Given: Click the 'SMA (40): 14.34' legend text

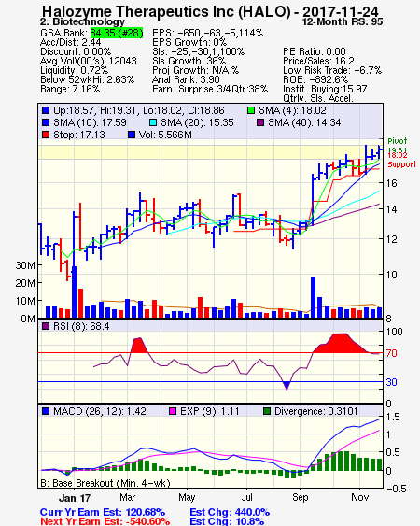Looking at the screenshot, I should pyautogui.click(x=304, y=122).
